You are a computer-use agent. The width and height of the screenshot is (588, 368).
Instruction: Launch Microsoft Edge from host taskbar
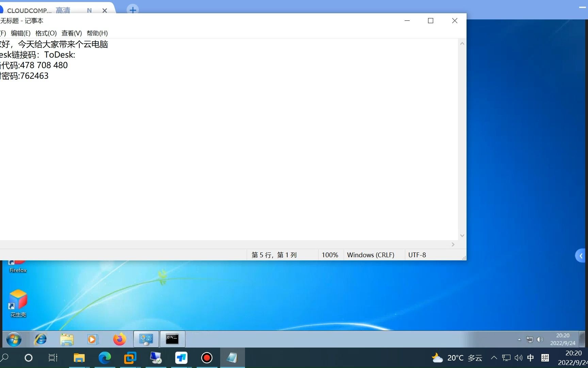click(105, 358)
